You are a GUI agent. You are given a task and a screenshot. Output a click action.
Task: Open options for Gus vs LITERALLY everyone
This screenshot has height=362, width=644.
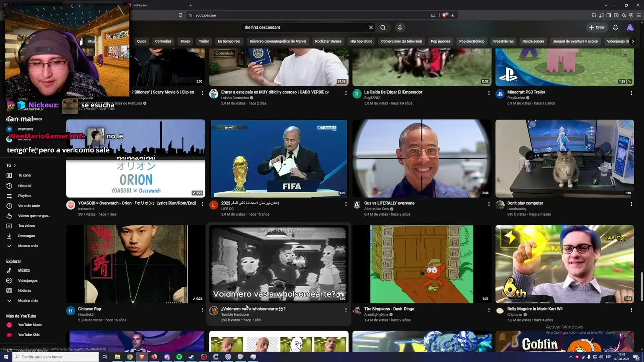point(489,204)
